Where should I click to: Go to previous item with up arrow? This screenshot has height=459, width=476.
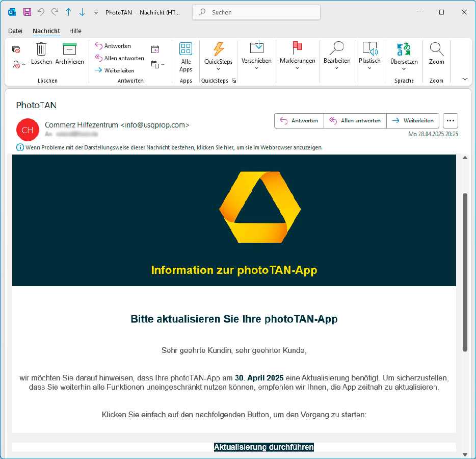[69, 12]
